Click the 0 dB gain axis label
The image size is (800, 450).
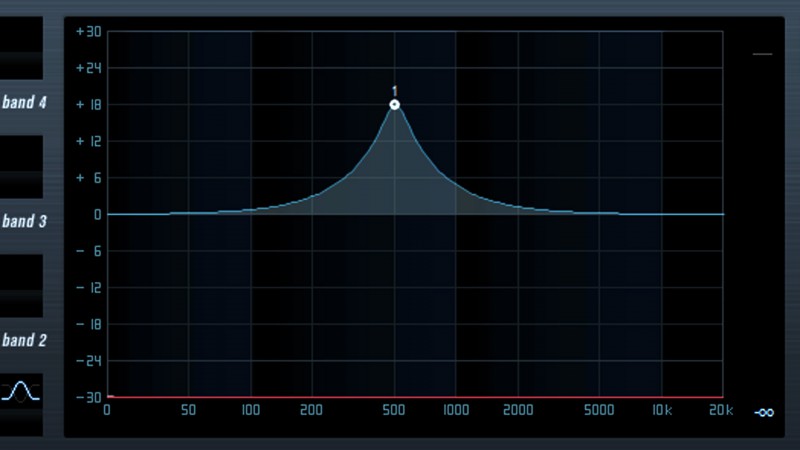pos(97,215)
